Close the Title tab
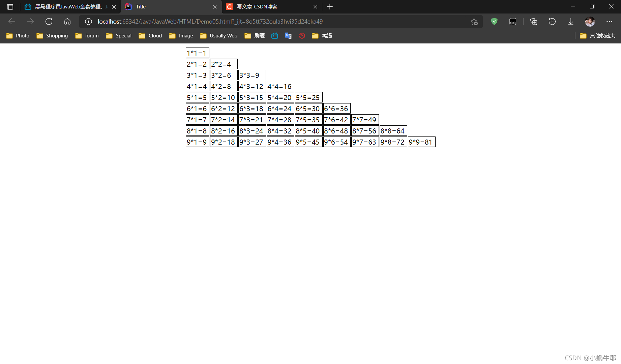This screenshot has width=621, height=364. point(215,7)
